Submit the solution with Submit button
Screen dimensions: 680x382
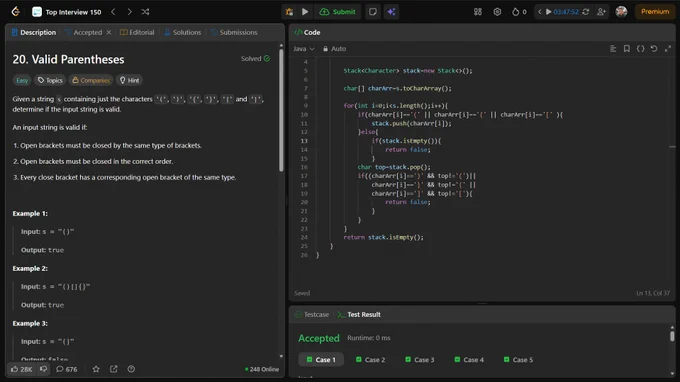coord(337,12)
